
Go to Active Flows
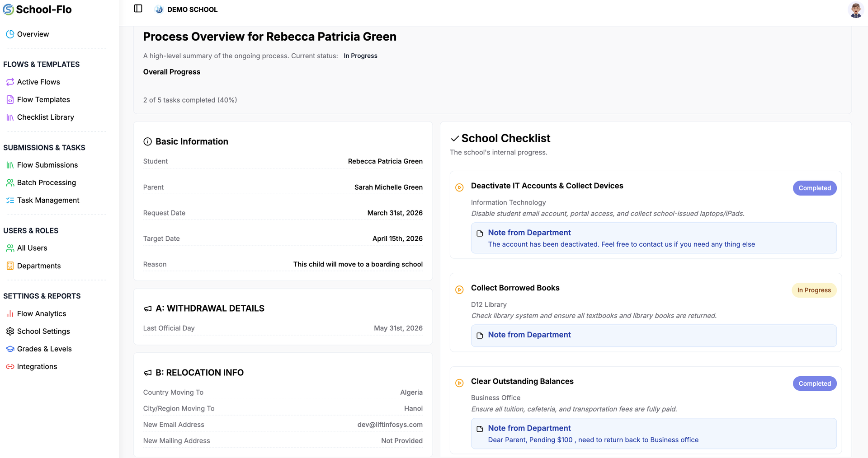38,82
